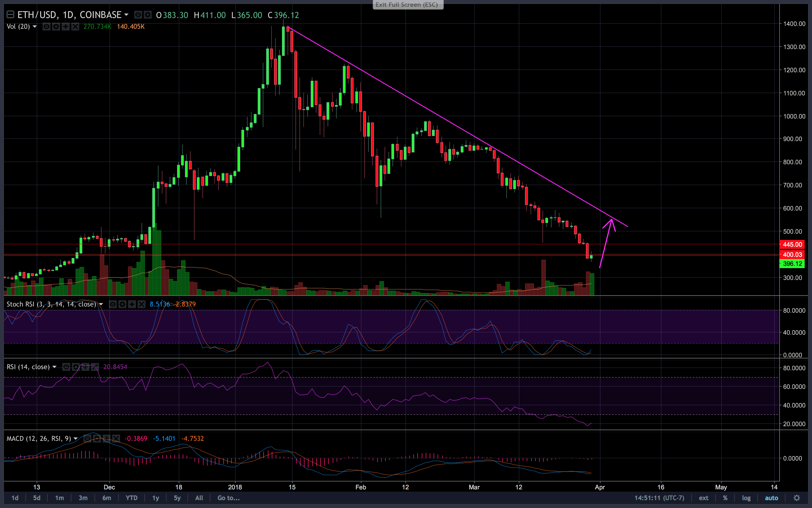This screenshot has height=508, width=812.
Task: Click the Open value 383.30
Action: coord(175,15)
